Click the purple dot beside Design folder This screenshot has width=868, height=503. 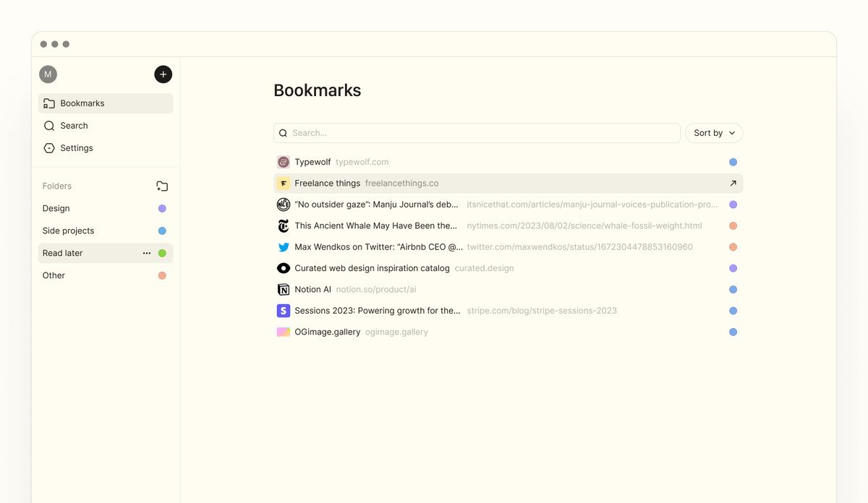162,208
